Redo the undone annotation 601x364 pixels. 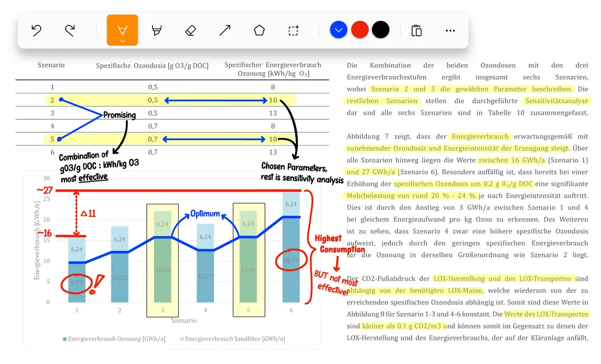[x=70, y=30]
